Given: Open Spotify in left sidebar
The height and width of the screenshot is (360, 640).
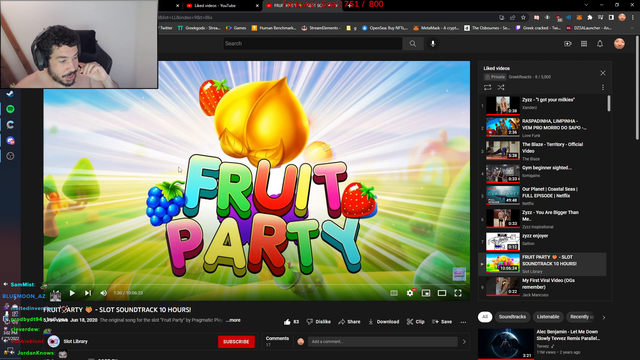Looking at the screenshot, I should pyautogui.click(x=10, y=109).
